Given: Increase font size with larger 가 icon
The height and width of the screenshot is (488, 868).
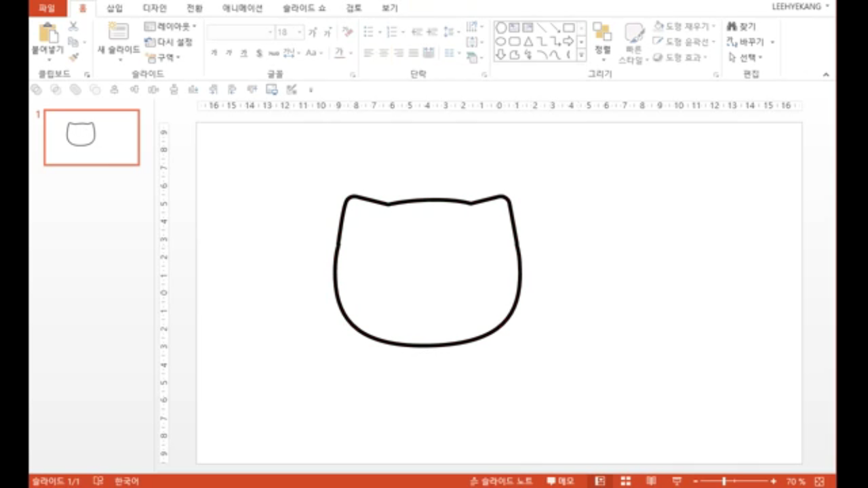Looking at the screenshot, I should [313, 32].
